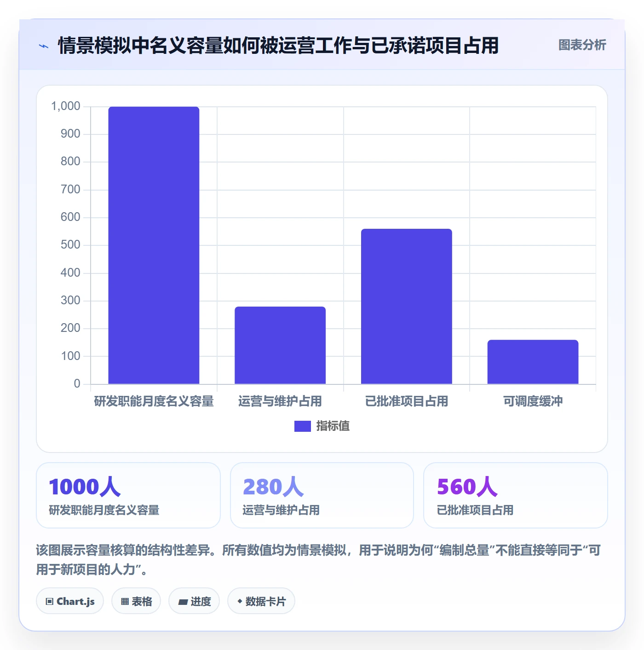644x650 pixels.
Task: Click the description paragraph starting 该图展示容量核算
Action: coord(318,560)
